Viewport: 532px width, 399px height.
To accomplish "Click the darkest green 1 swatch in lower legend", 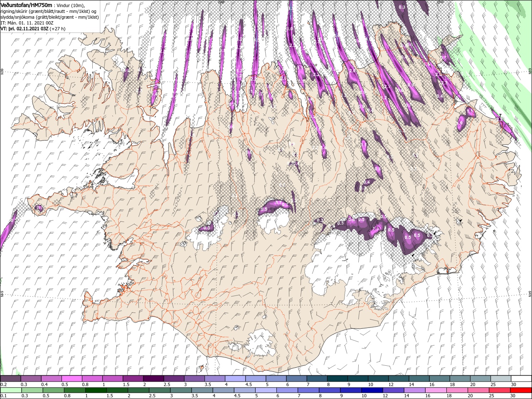I will 96,390.
